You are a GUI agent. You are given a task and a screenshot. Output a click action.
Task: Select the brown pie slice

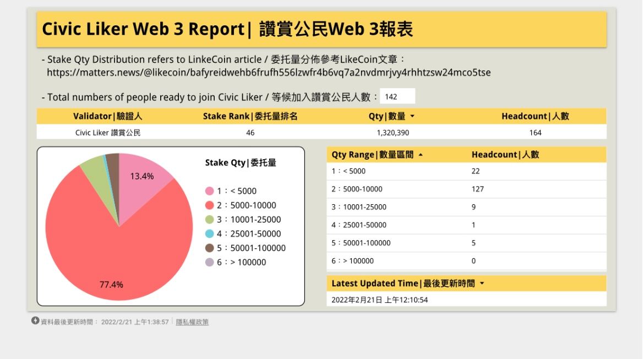click(114, 172)
